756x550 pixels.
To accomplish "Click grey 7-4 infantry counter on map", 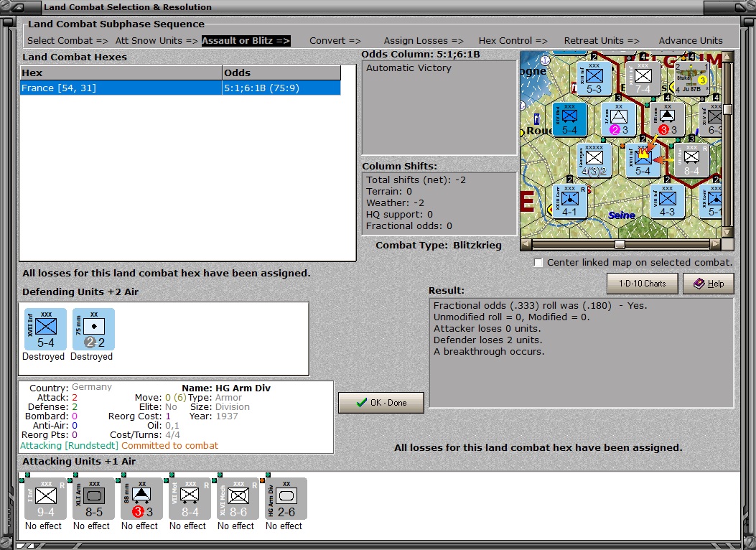I will click(x=643, y=77).
